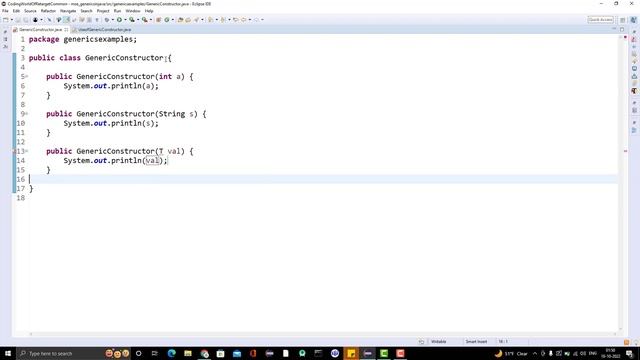Viewport: 640px width, 360px height.
Task: Click the New file toolbar icon
Action: (x=6, y=20)
